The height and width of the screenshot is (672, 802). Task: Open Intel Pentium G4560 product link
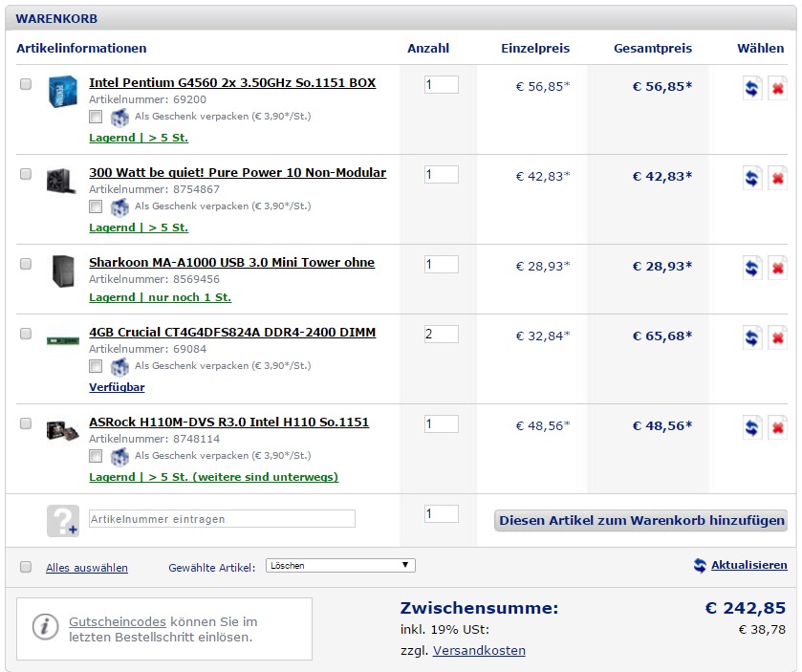click(x=232, y=83)
